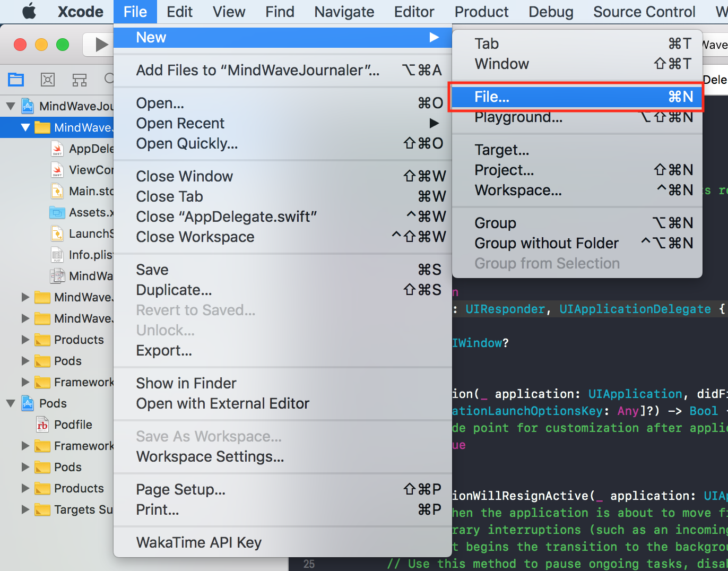This screenshot has height=571, width=728.
Task: Open the Apple menu
Action: click(x=29, y=12)
